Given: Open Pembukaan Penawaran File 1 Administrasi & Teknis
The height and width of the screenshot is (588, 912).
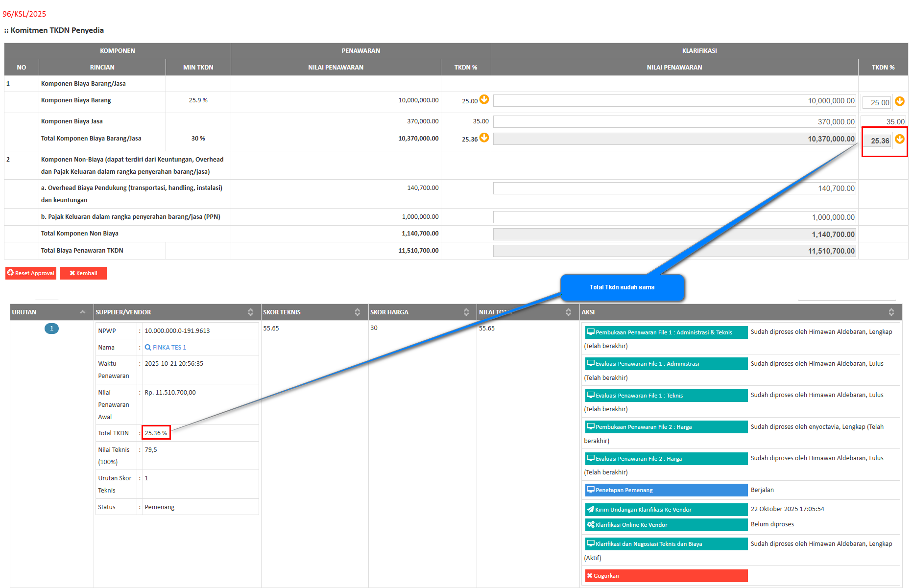Looking at the screenshot, I should (666, 332).
